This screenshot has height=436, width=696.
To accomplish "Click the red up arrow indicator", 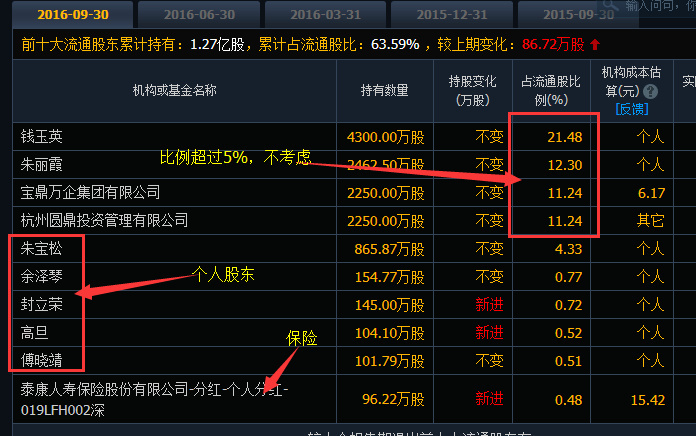I will coord(596,44).
